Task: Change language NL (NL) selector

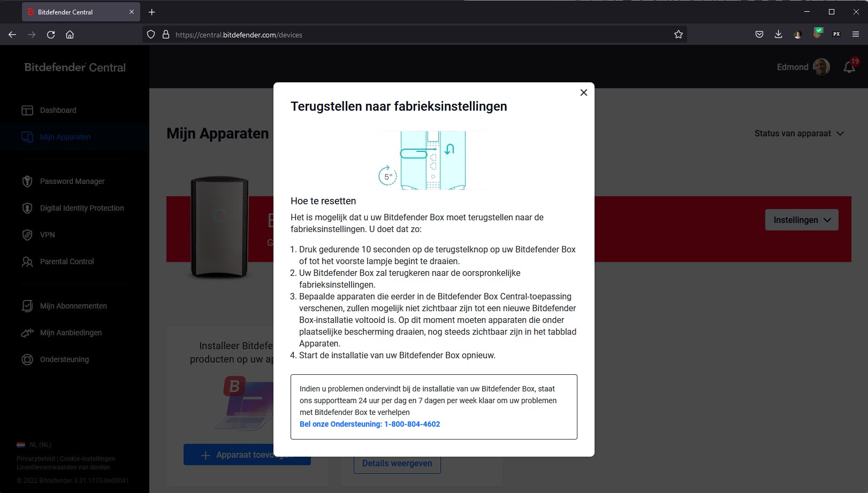Action: coord(34,445)
